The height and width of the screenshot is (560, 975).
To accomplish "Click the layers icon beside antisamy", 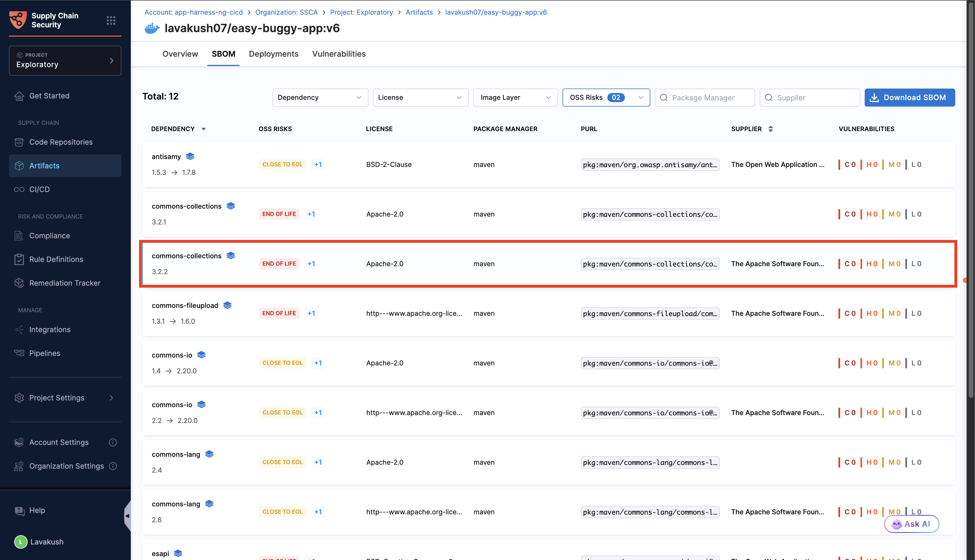I will [190, 156].
